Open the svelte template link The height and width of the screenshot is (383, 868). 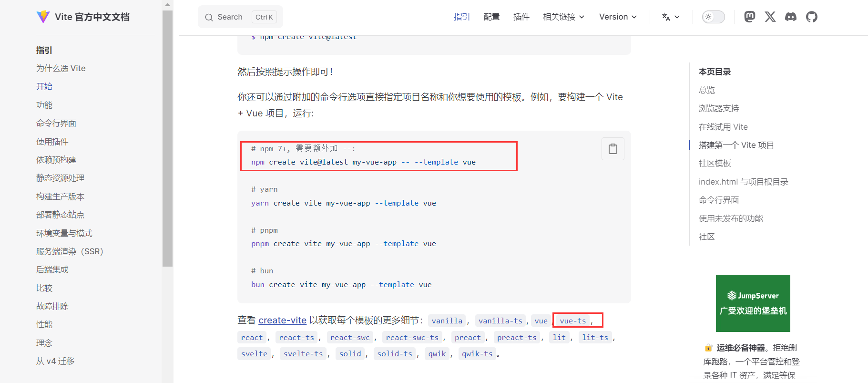click(254, 353)
